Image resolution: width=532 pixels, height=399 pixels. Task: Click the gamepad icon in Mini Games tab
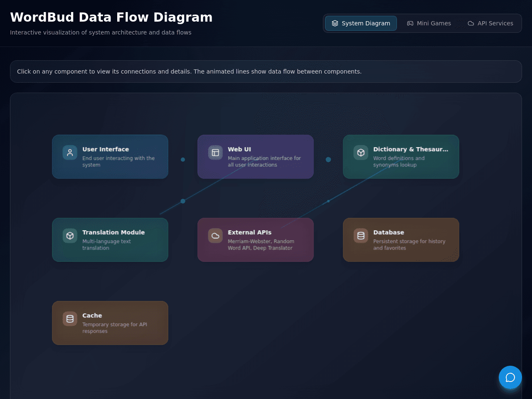(410, 23)
